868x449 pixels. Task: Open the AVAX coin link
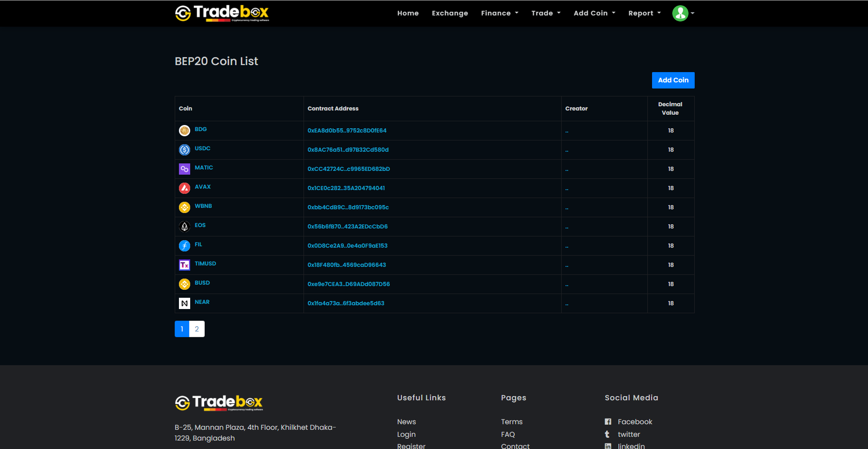click(203, 187)
